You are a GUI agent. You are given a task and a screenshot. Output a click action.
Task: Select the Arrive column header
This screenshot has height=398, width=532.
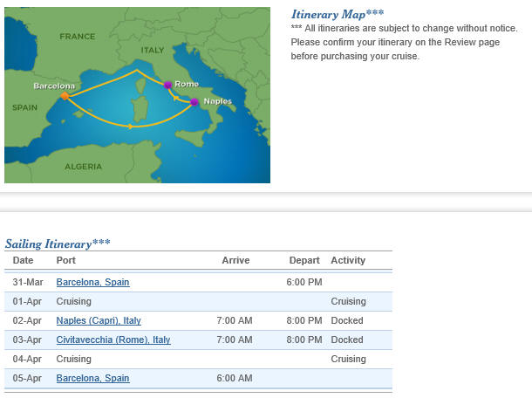235,260
